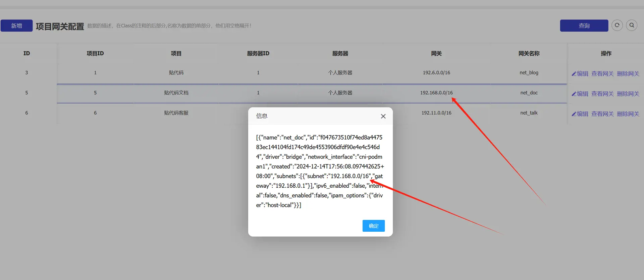The height and width of the screenshot is (280, 644).
Task: Click 删除网关 for the net_doc row
Action: point(628,94)
